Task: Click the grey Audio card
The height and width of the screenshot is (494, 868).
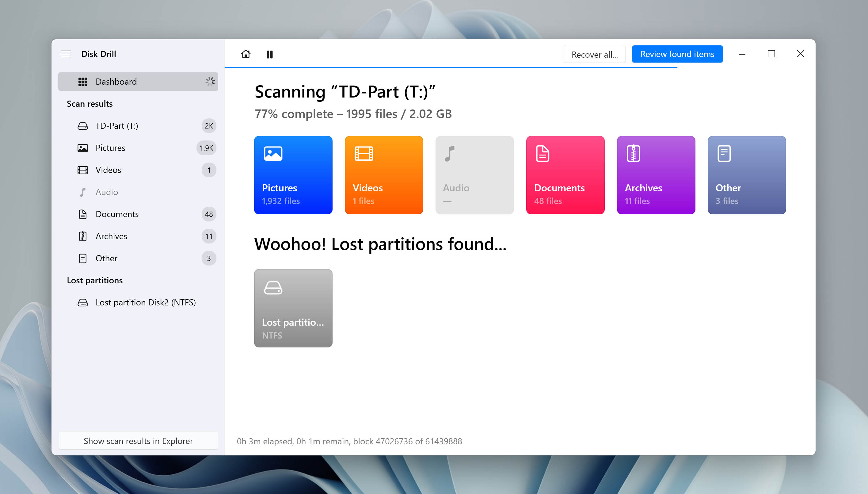Action: 475,175
